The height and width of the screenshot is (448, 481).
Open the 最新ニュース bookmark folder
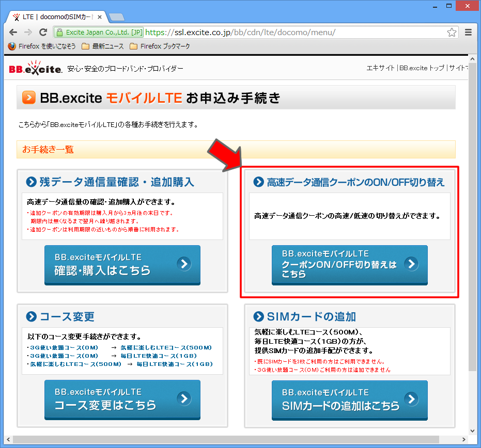tap(103, 46)
